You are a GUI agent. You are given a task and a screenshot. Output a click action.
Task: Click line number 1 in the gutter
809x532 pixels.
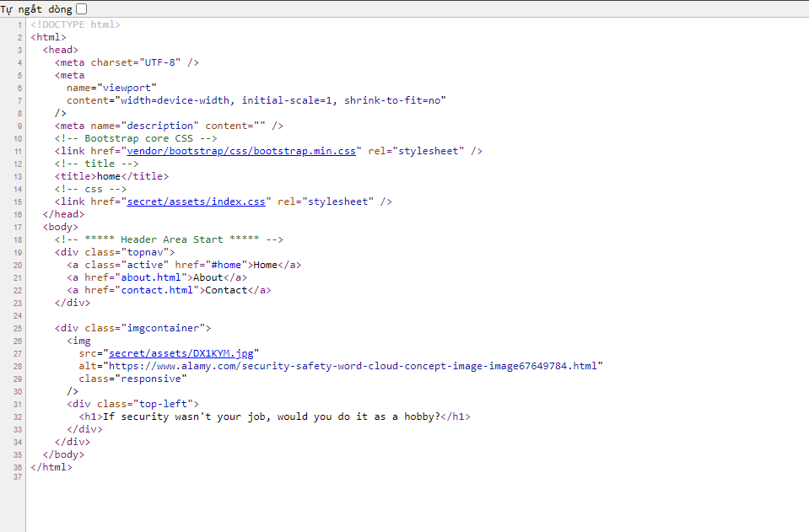coord(19,24)
